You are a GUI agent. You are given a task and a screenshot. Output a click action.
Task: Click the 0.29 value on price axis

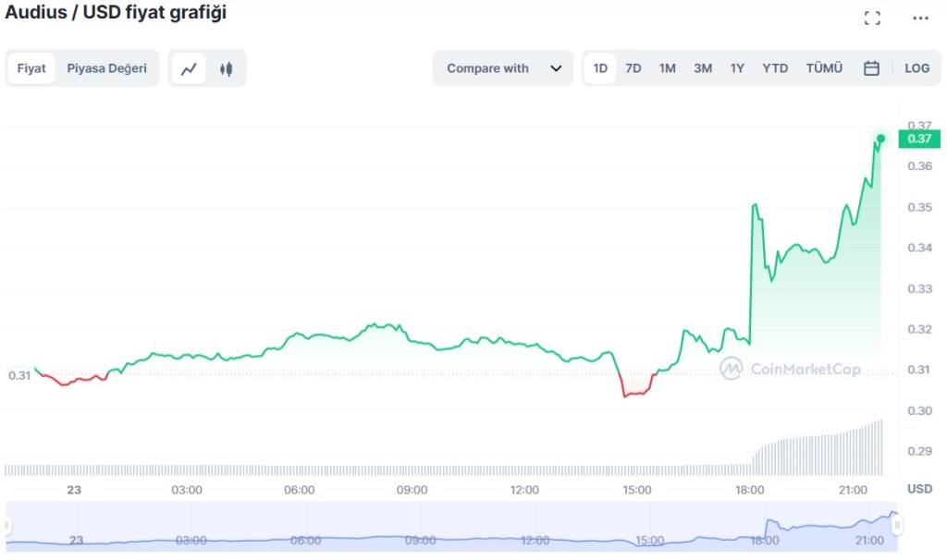[919, 451]
